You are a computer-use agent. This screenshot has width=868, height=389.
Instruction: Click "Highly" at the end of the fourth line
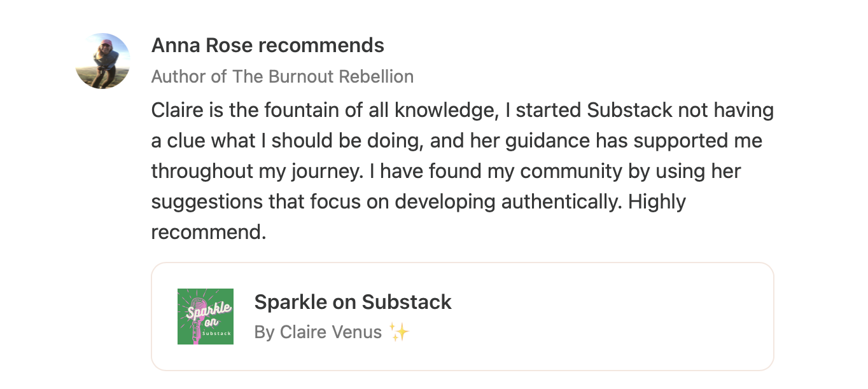point(657,201)
